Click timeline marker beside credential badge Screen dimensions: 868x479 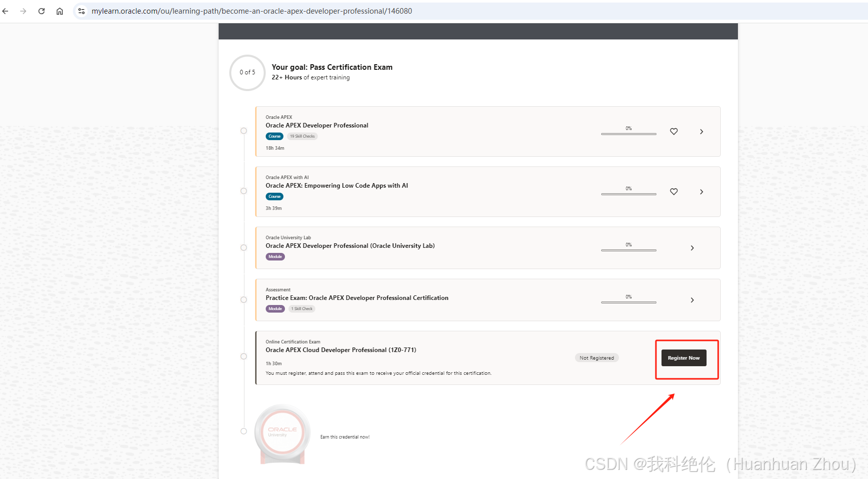pyautogui.click(x=243, y=431)
